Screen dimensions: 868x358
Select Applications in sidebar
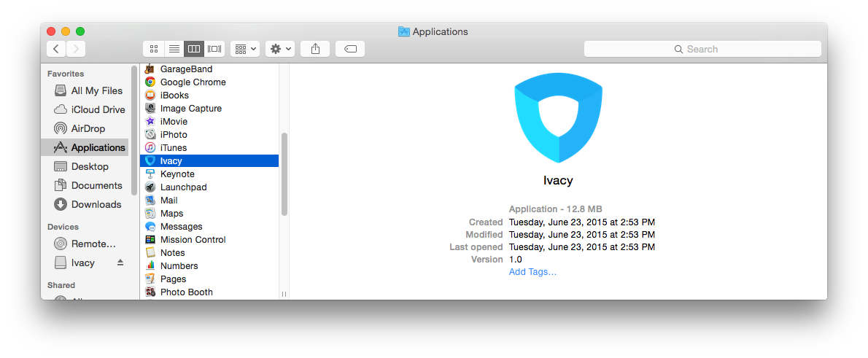pos(85,147)
